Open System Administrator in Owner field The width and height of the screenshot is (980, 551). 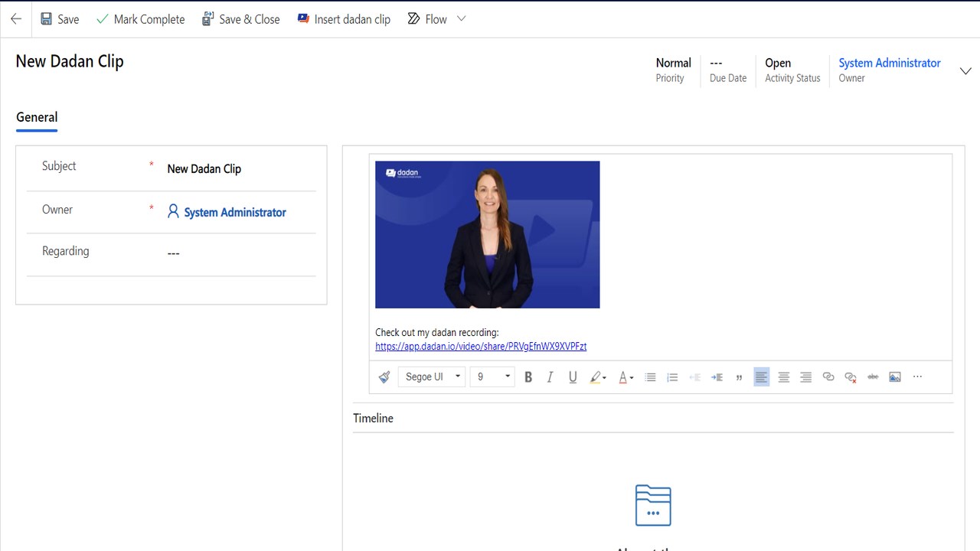click(235, 213)
